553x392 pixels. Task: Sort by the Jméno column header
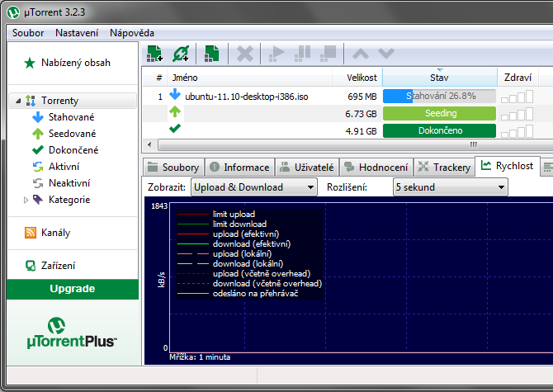[x=250, y=78]
